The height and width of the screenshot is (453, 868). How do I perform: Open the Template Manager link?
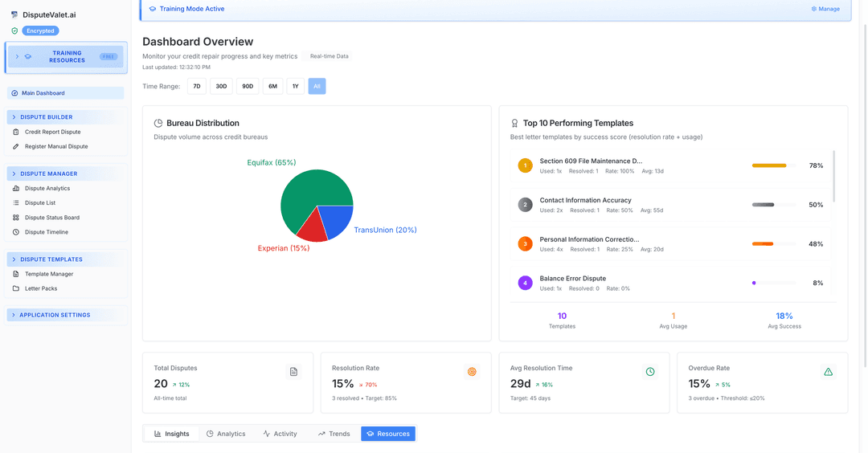[x=49, y=274]
